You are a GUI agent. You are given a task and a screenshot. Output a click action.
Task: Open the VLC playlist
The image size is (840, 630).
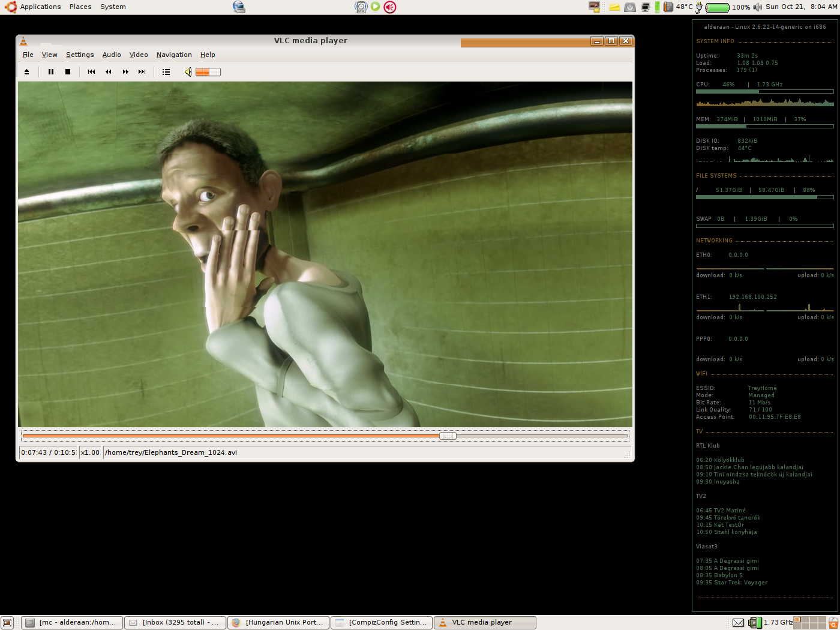click(x=166, y=72)
